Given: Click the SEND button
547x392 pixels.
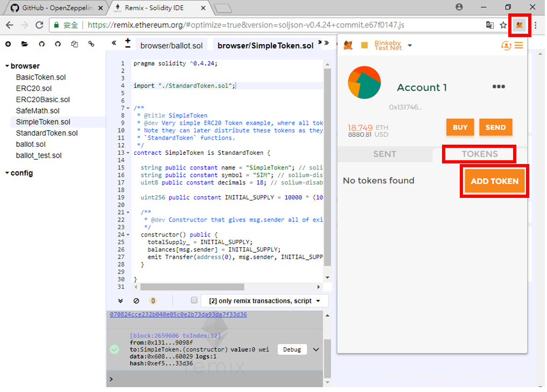Looking at the screenshot, I should (x=495, y=127).
